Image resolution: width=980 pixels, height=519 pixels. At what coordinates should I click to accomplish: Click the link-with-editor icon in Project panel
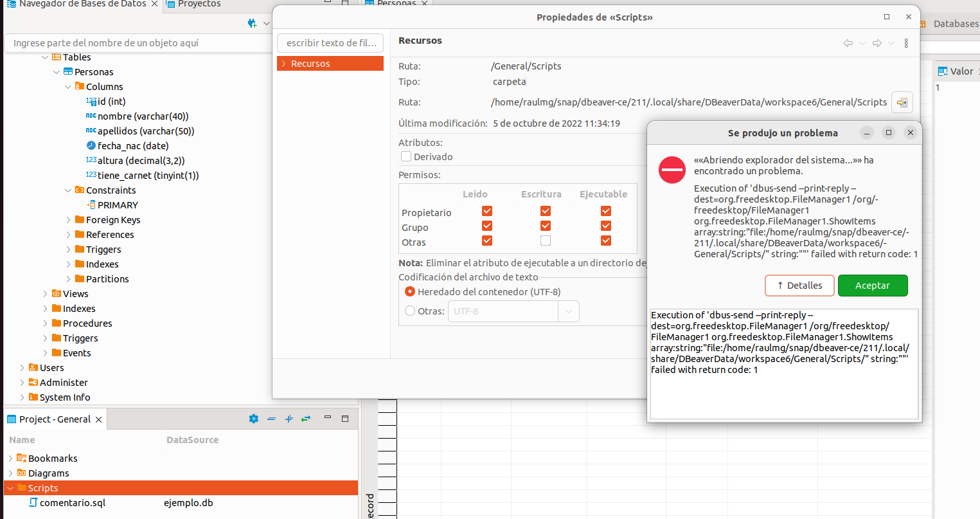point(306,419)
